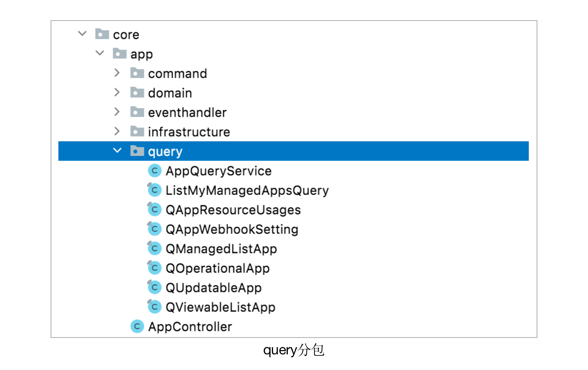Screen dimensions: 588x370
Task: Expand the eventhandler folder arrow
Action: click(117, 112)
